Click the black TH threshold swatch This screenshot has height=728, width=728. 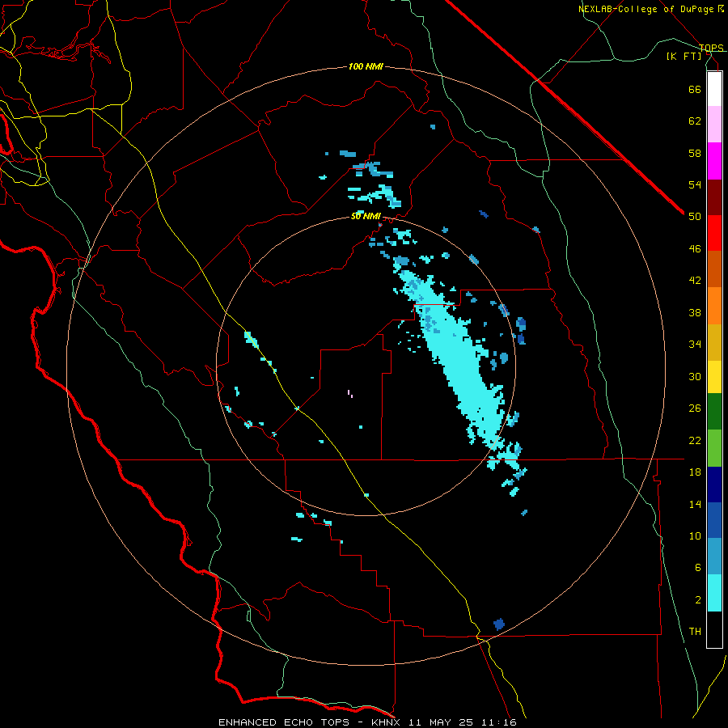pos(714,629)
